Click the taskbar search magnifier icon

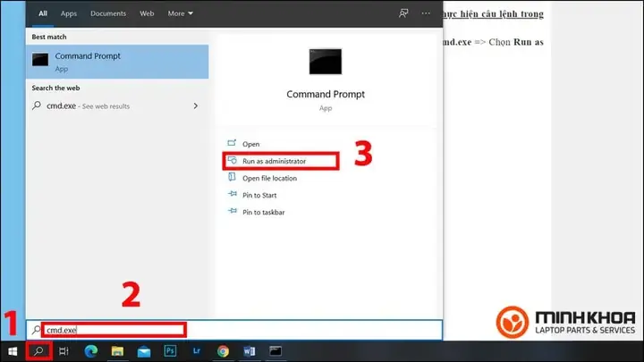(x=38, y=351)
